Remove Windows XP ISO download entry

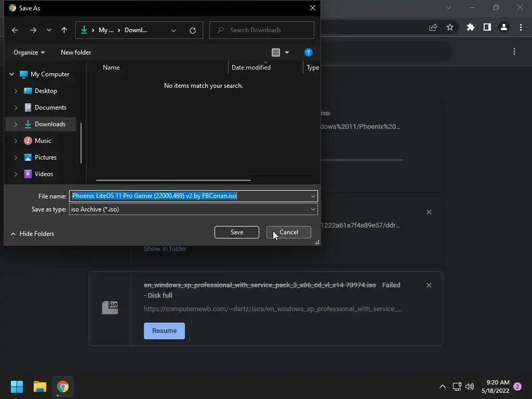coord(429,285)
